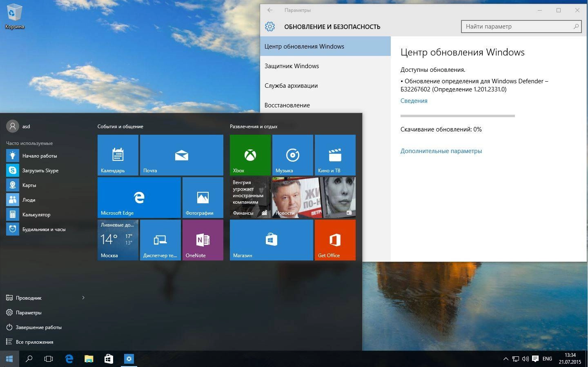Open the Calendar tile
This screenshot has height=367, width=588.
(x=118, y=155)
